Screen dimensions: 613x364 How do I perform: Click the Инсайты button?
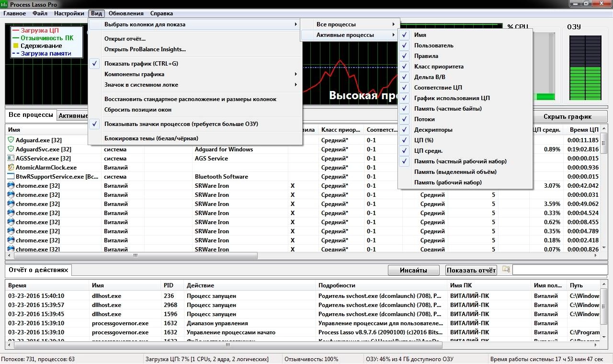click(414, 270)
